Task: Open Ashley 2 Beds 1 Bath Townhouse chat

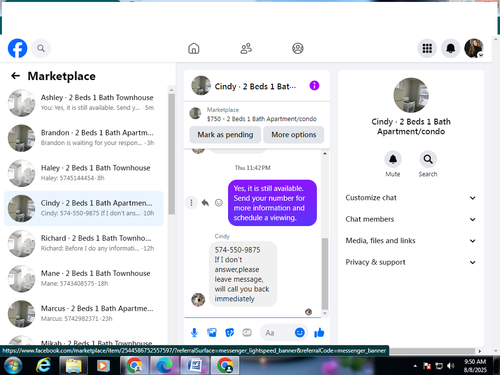Action: 84,103
